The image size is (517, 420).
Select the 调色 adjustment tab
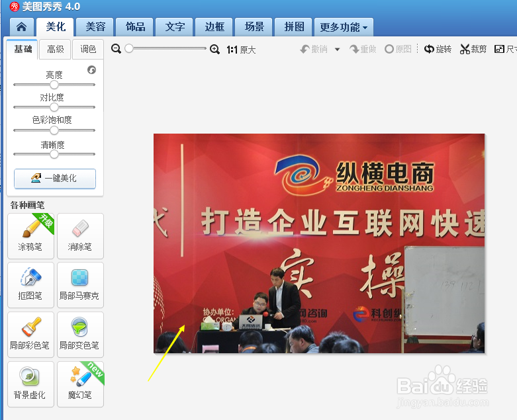coord(88,50)
